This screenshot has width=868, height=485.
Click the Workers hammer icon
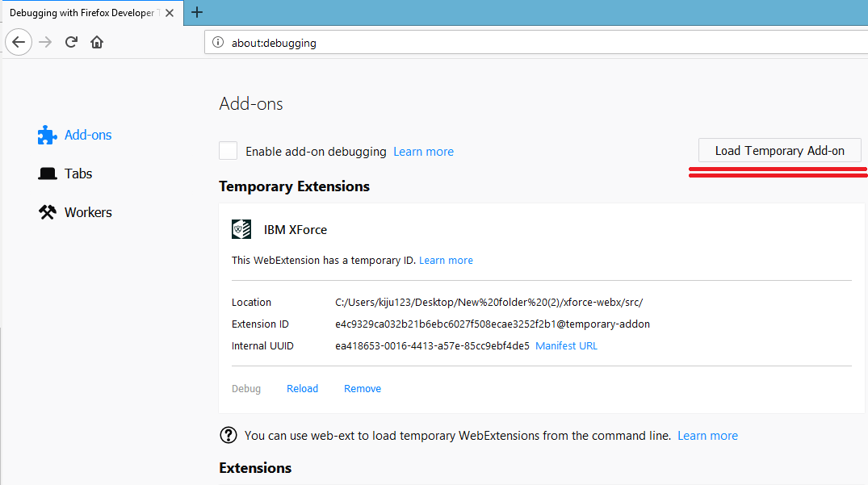point(48,212)
